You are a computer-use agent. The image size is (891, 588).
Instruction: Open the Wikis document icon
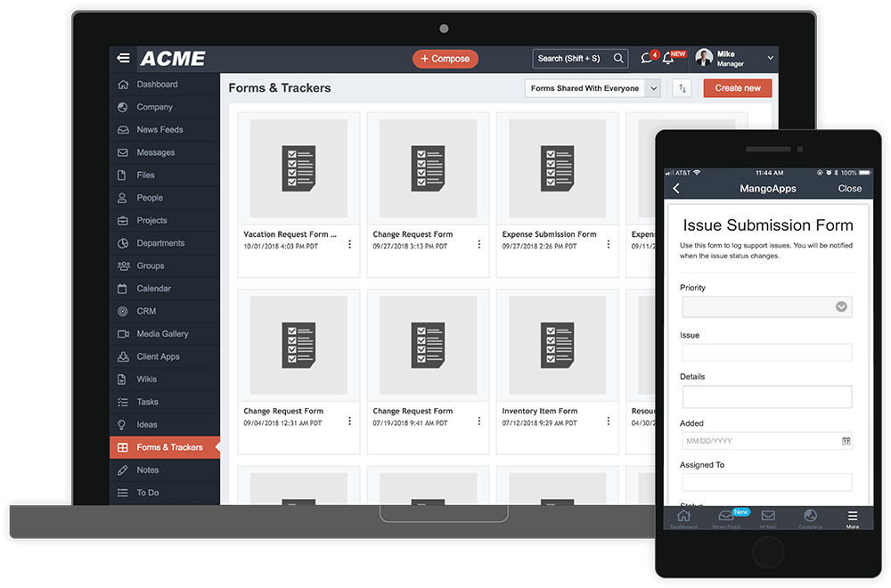(121, 379)
